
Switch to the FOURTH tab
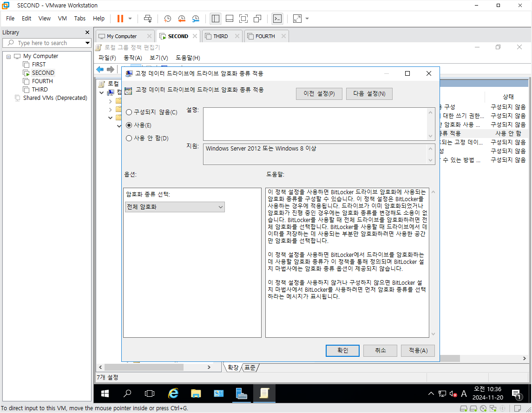pyautogui.click(x=265, y=36)
